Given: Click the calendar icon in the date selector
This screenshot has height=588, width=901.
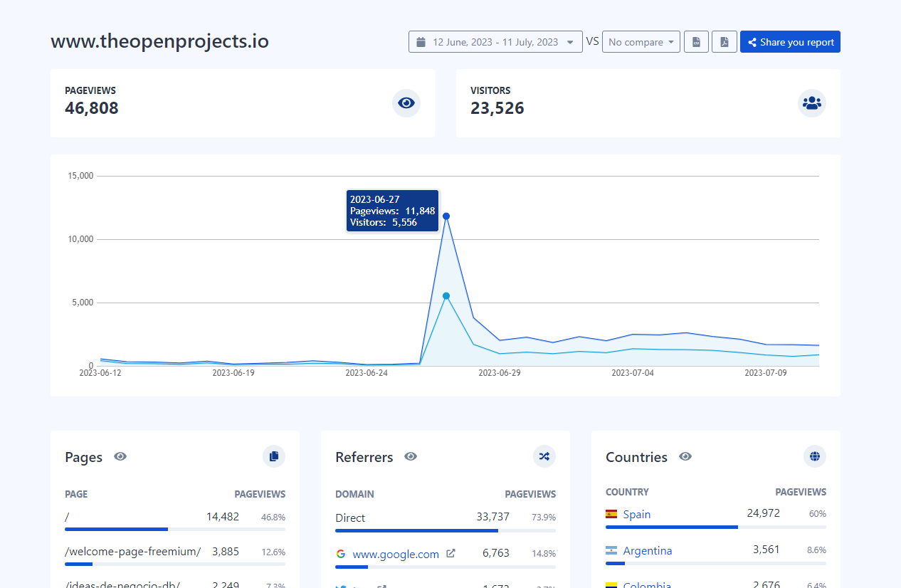Looking at the screenshot, I should tap(422, 41).
